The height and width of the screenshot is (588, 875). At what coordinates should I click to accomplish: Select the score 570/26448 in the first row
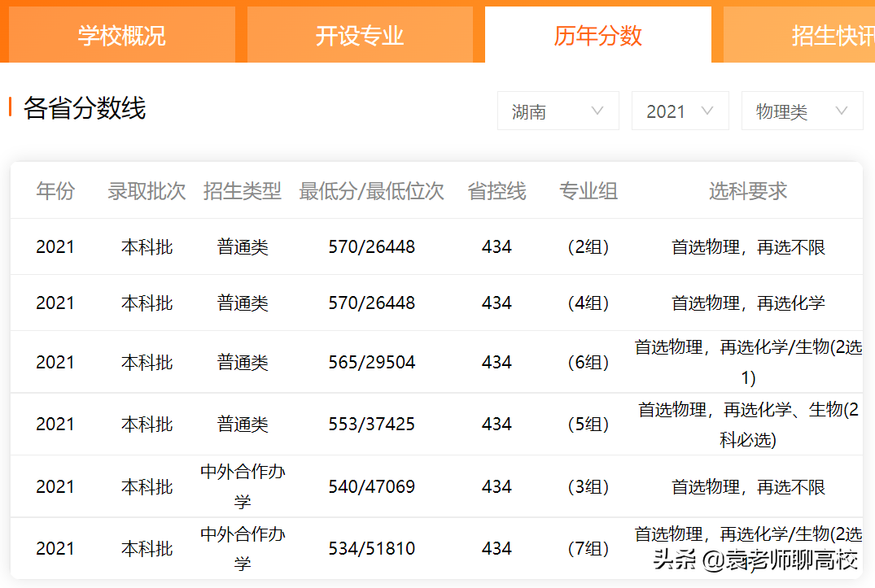[372, 246]
